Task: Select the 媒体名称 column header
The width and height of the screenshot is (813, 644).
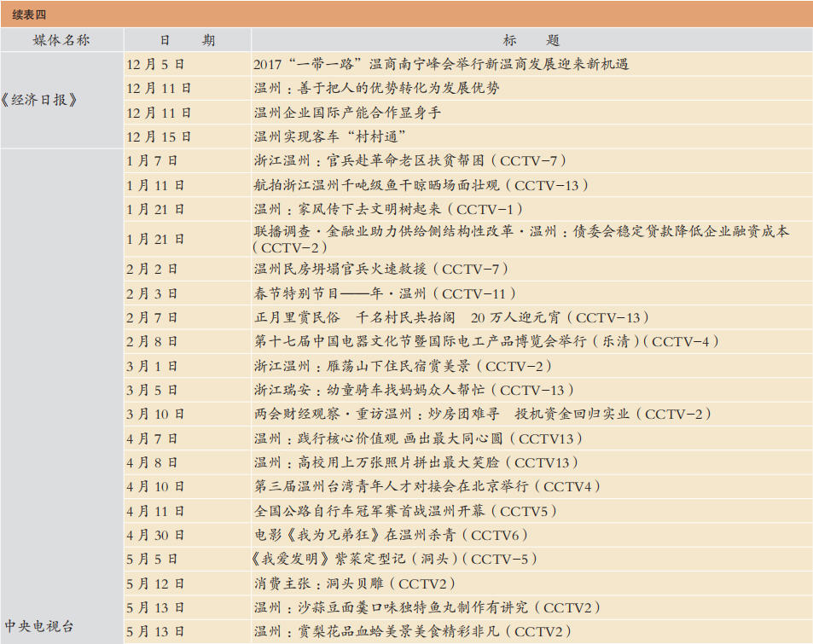Action: [x=61, y=40]
